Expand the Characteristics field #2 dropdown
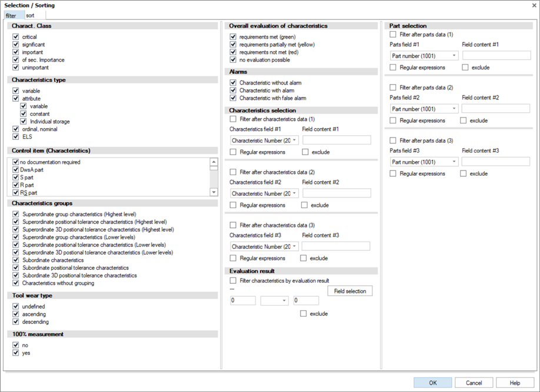Image resolution: width=540 pixels, height=392 pixels. (x=264, y=193)
